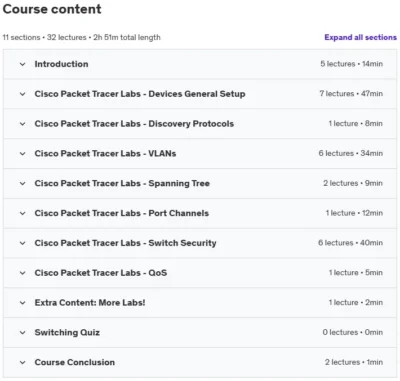Click the '2 lectures • 1min' label
Viewport: 400px width, 381px height.
(354, 362)
